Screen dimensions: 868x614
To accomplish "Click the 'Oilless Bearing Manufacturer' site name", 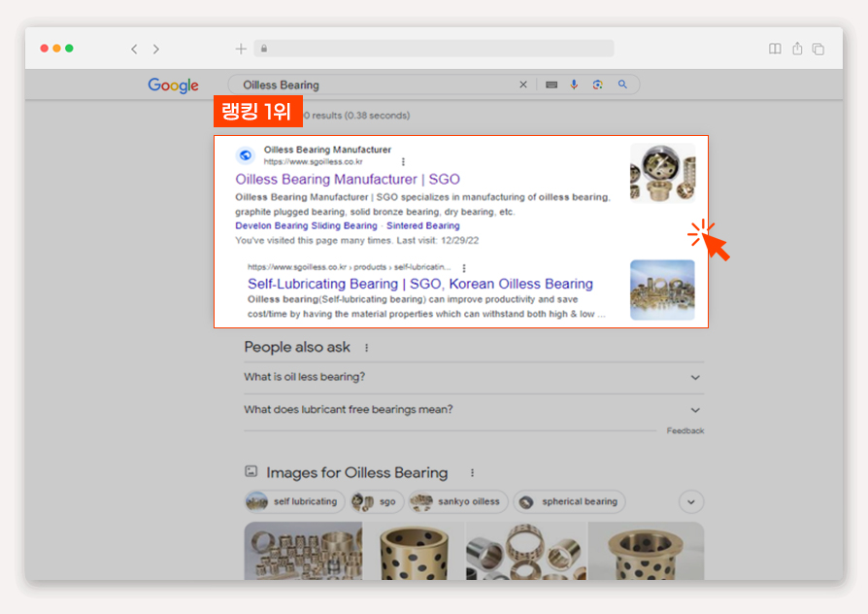I will (327, 150).
